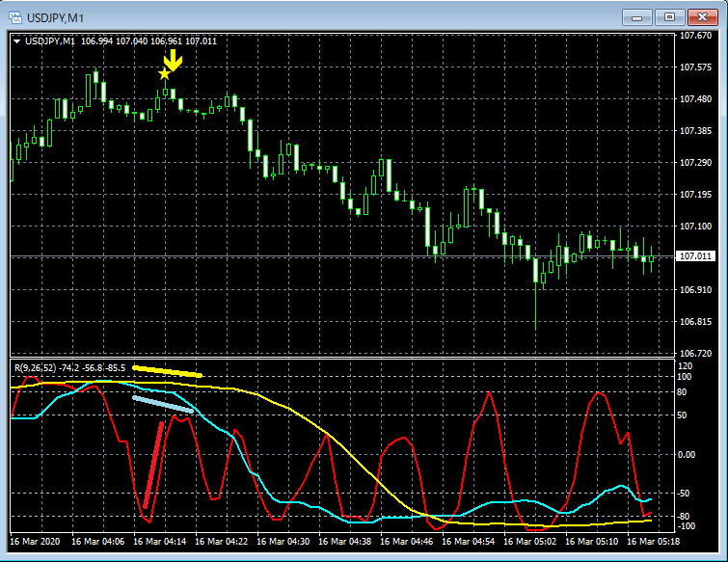This screenshot has width=728, height=562.
Task: Select the thick red trendline in indicator pane
Action: point(153,465)
